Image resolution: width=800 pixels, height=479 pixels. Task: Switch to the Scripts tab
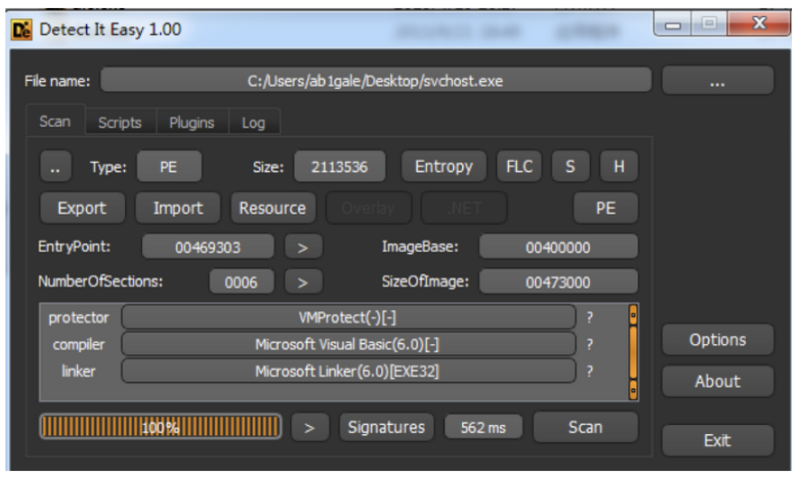click(x=120, y=122)
